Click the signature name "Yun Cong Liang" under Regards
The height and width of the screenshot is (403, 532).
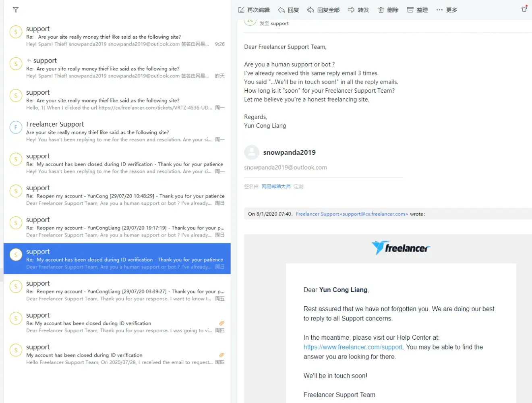(265, 126)
